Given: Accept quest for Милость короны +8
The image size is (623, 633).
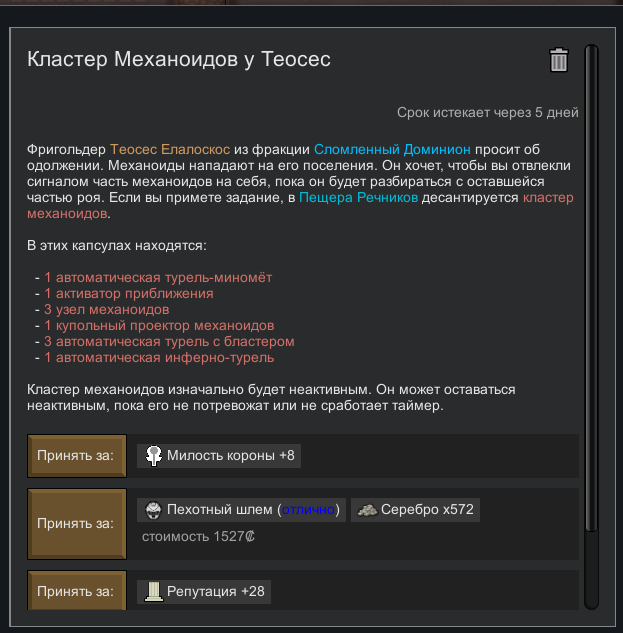Looking at the screenshot, I should 76,456.
